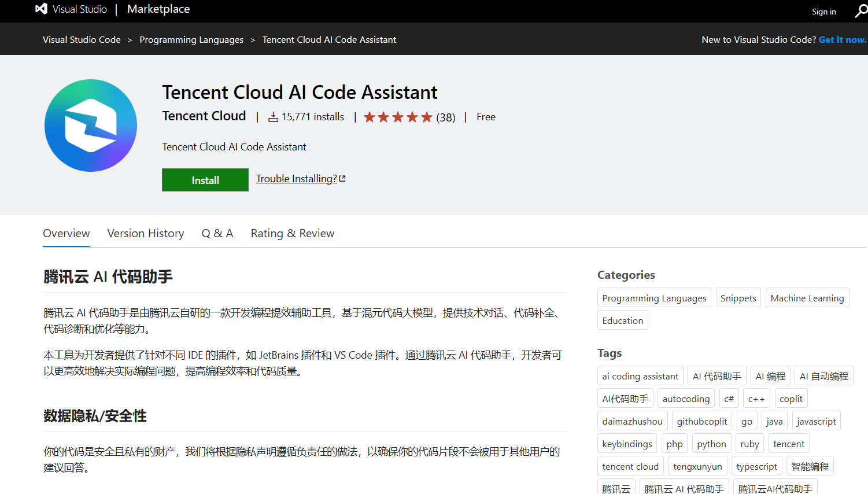Click the installs download icon
Viewport: 868px width, 494px height.
pos(273,117)
